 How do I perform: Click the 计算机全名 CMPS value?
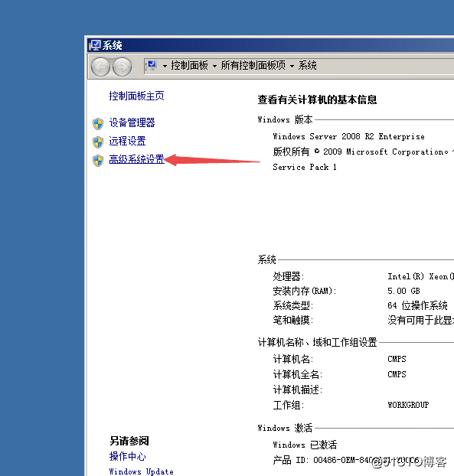coord(397,374)
